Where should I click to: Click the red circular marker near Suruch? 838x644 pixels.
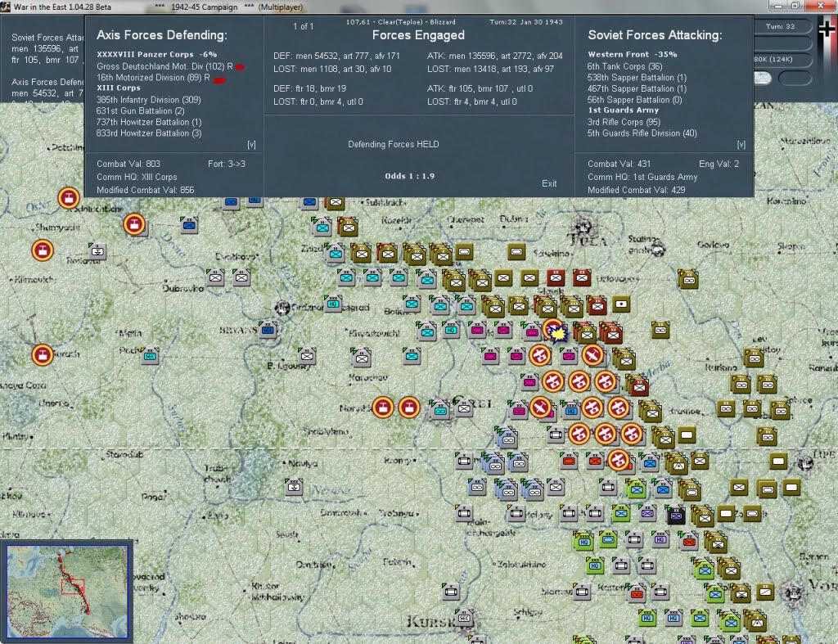[43, 355]
